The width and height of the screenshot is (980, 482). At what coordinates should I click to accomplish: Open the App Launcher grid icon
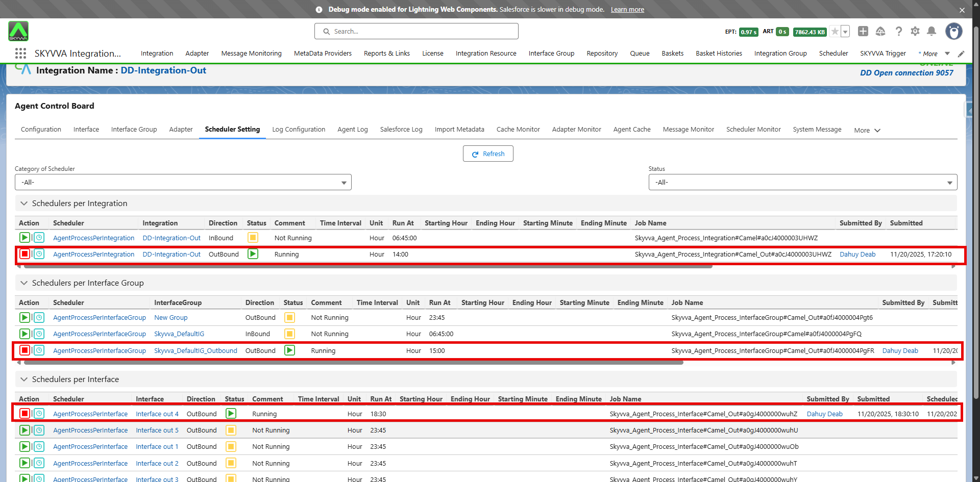(x=20, y=54)
